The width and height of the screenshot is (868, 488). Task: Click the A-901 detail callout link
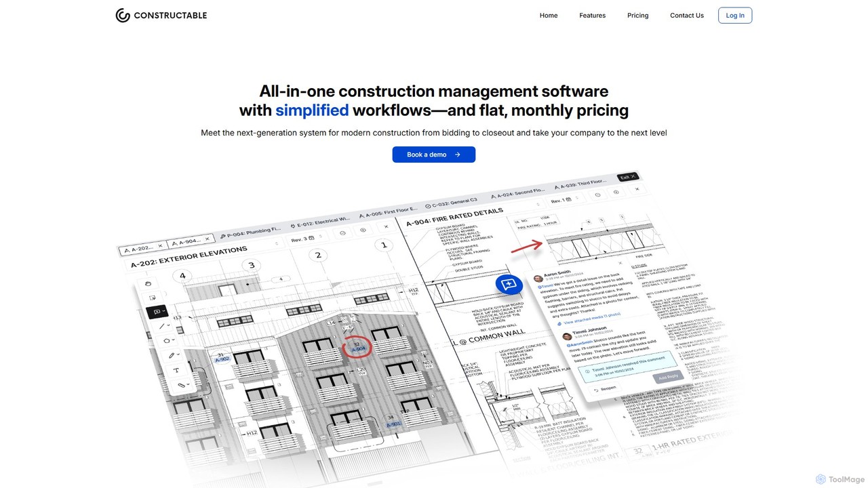click(x=394, y=425)
